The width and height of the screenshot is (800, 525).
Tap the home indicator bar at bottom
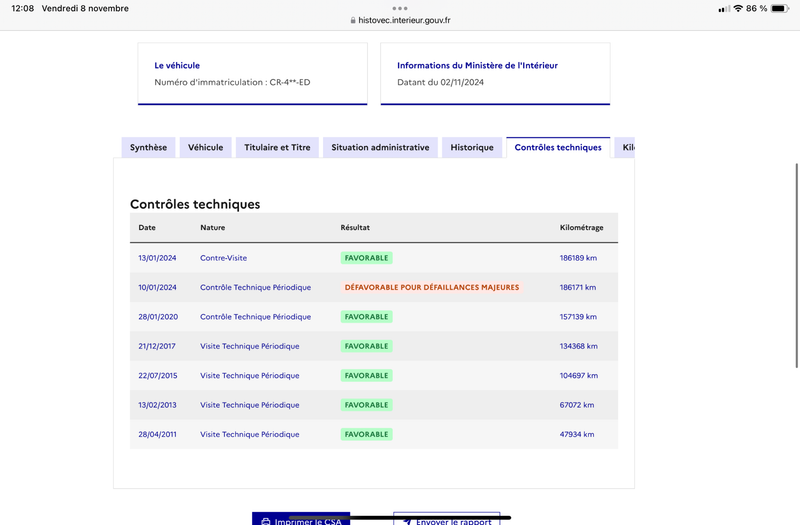[x=400, y=517]
